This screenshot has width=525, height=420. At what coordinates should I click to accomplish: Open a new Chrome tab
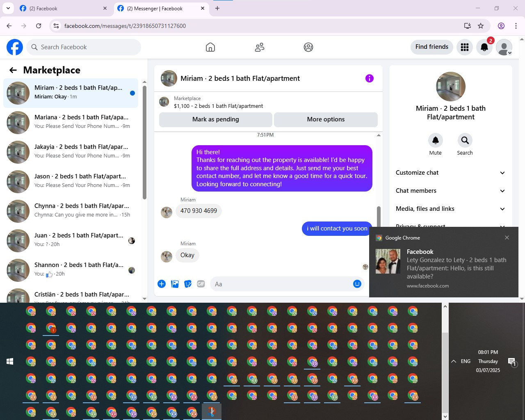[217, 8]
